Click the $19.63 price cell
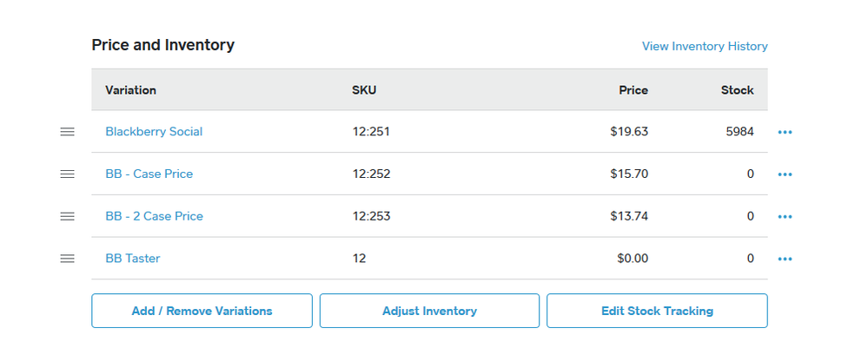Screen dimensions: 868x348 pyautogui.click(x=629, y=132)
